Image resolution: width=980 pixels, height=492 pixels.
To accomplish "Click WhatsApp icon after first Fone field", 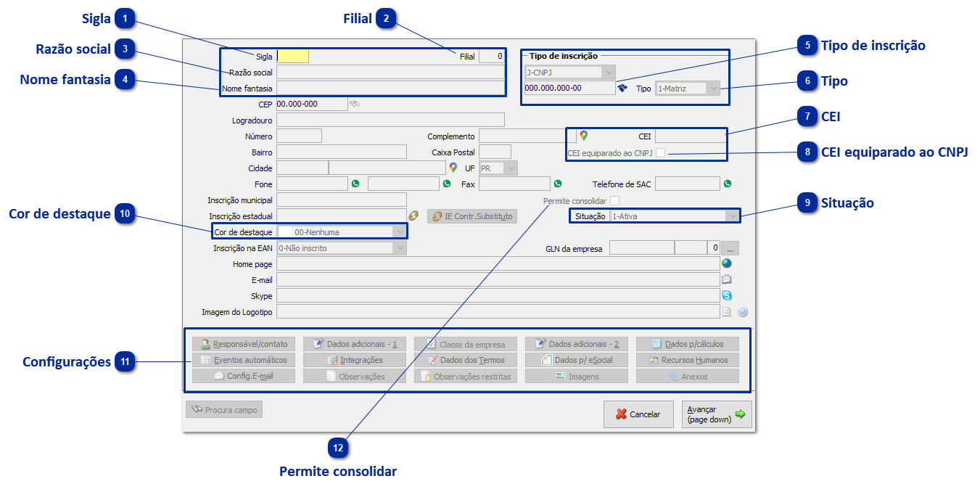I will click(x=355, y=184).
